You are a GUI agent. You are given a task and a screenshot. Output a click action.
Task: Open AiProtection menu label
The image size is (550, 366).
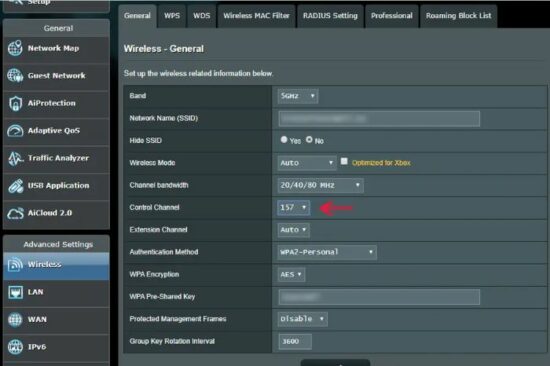point(52,103)
